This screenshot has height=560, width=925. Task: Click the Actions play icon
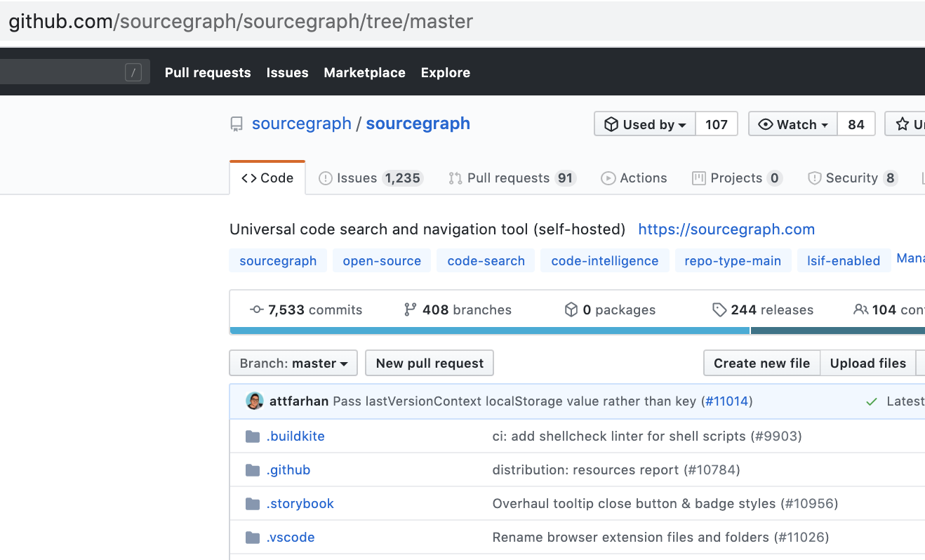[x=608, y=178]
